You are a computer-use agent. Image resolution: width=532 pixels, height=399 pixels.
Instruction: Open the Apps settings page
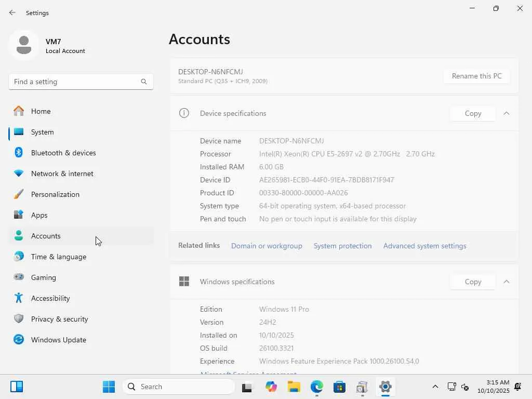tap(81, 215)
